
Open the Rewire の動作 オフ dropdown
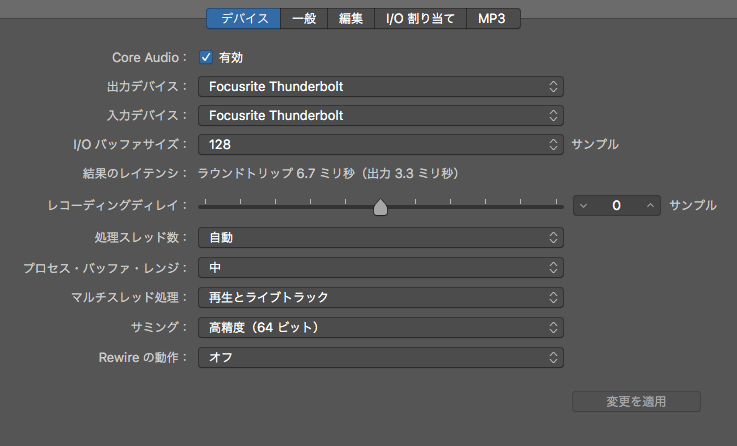tap(381, 358)
